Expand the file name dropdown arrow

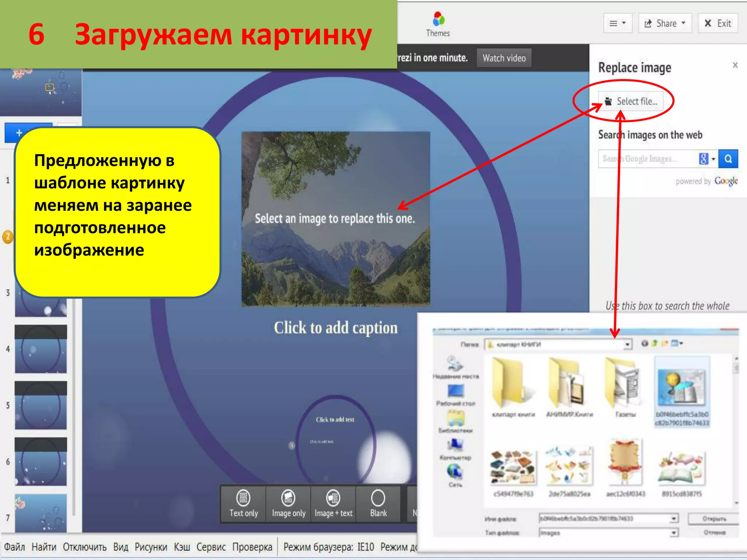[674, 518]
